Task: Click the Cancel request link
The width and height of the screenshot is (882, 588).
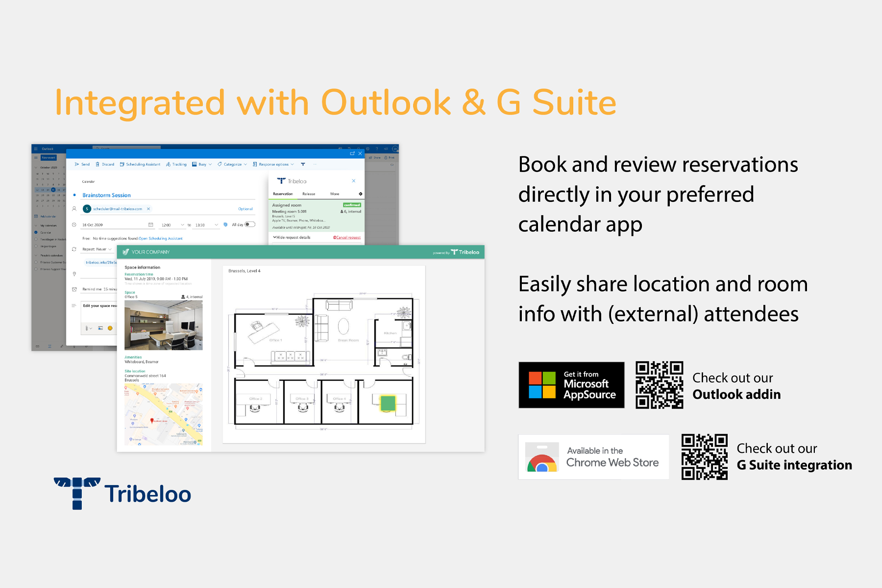Action: [347, 238]
